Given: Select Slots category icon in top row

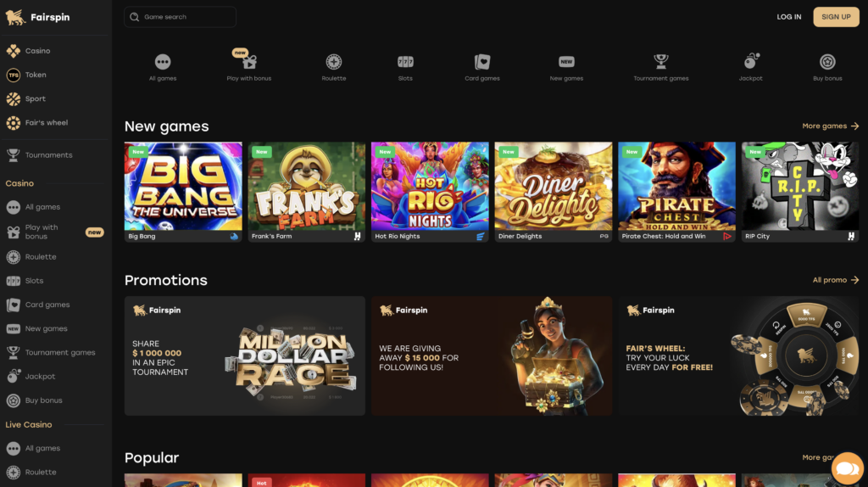Looking at the screenshot, I should 405,68.
